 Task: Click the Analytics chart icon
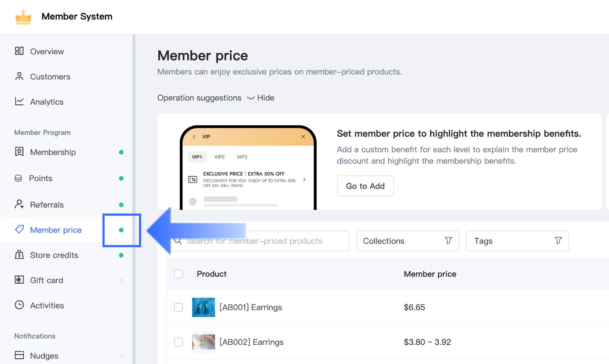tap(19, 101)
